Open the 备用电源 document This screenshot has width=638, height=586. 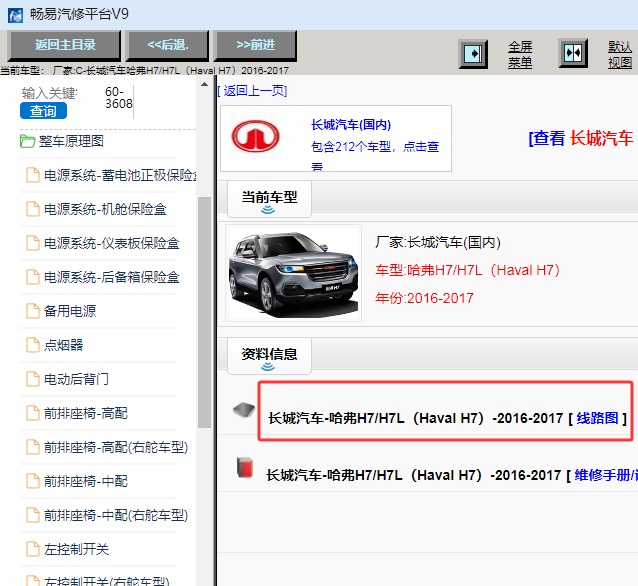(61, 311)
